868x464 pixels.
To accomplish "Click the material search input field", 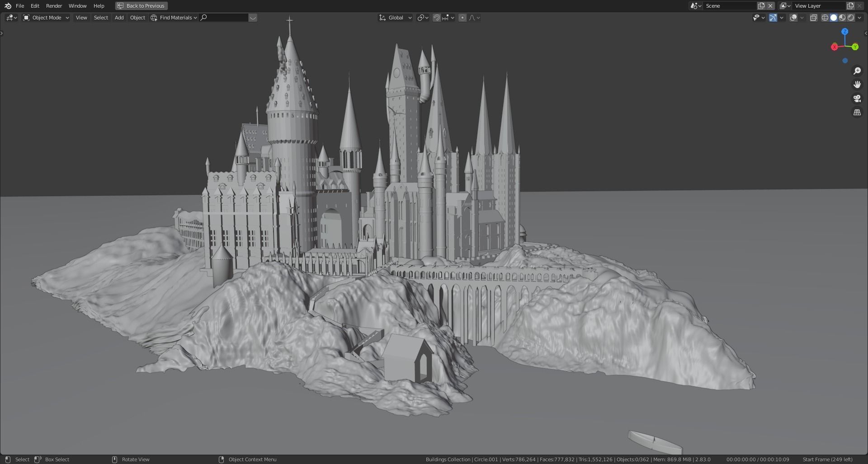I will click(224, 18).
